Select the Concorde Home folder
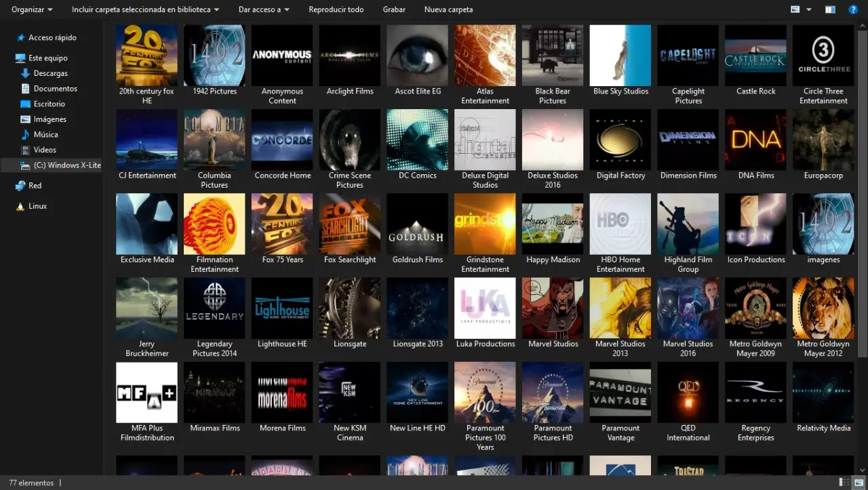Image resolution: width=868 pixels, height=490 pixels. pos(282,144)
